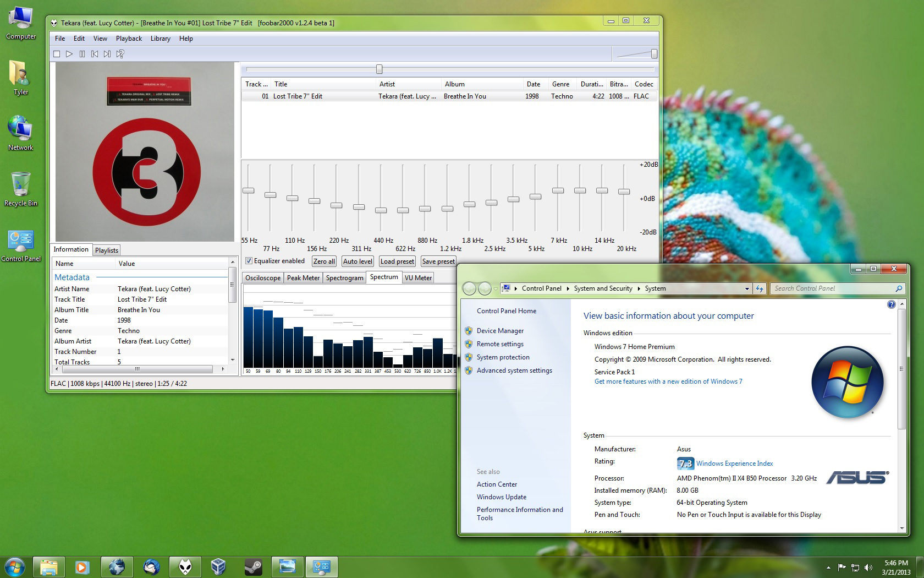This screenshot has width=924, height=578.
Task: Click the random playback button
Action: [x=120, y=54]
